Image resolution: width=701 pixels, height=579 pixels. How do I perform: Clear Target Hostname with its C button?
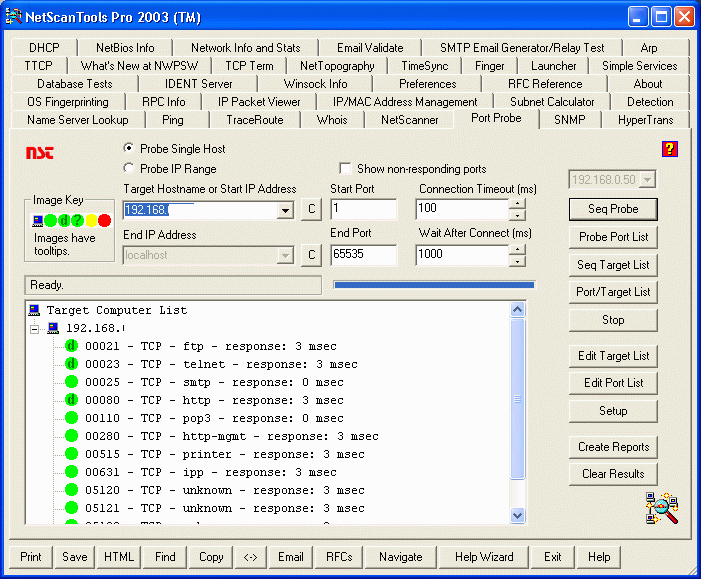(x=312, y=209)
